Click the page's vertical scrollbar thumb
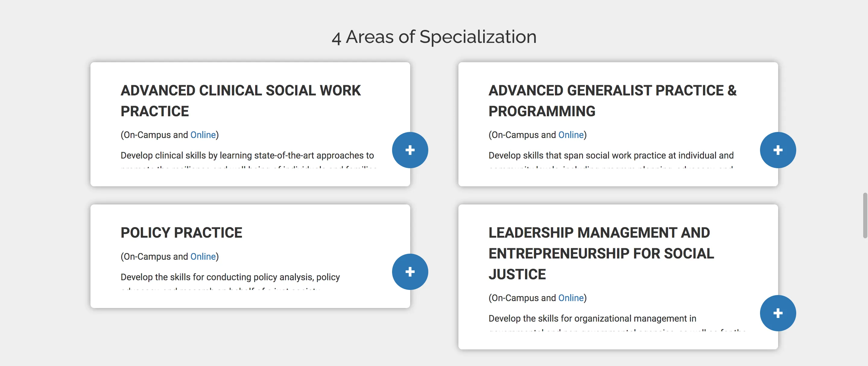Image resolution: width=868 pixels, height=366 pixels. [865, 216]
